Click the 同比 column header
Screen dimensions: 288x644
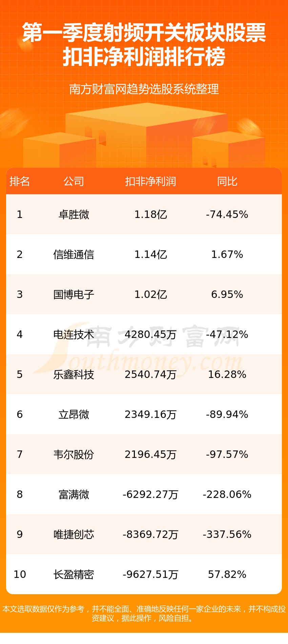coord(227,182)
